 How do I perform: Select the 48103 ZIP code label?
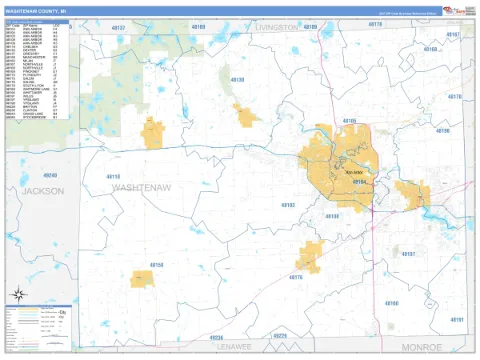point(288,205)
